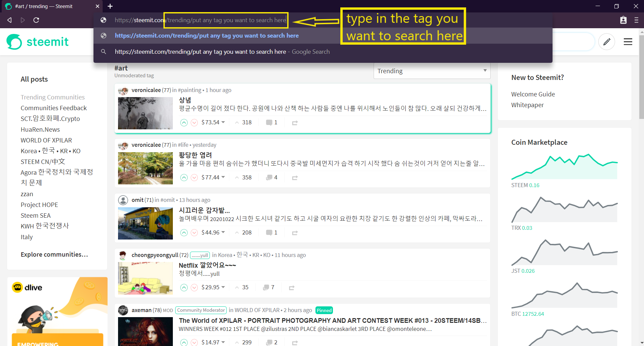The height and width of the screenshot is (346, 644).
Task: Open Steem SEA community
Action: pyautogui.click(x=36, y=215)
